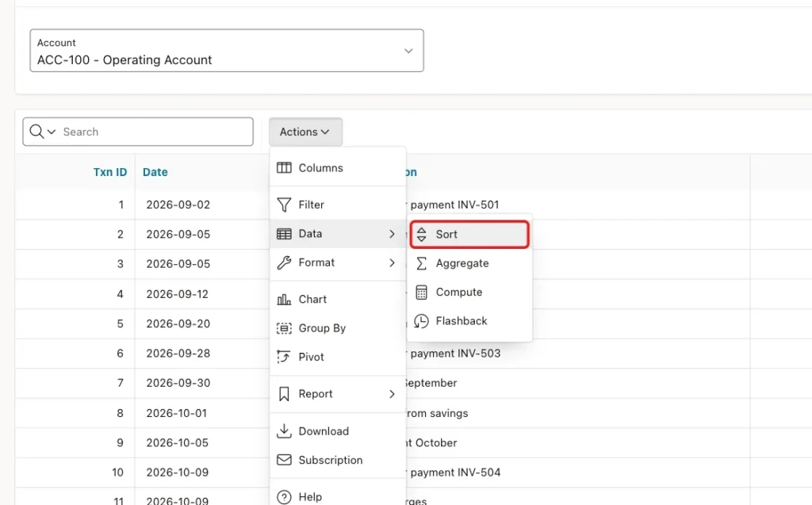This screenshot has height=505, width=812.
Task: Select Help in Actions menu
Action: click(338, 497)
